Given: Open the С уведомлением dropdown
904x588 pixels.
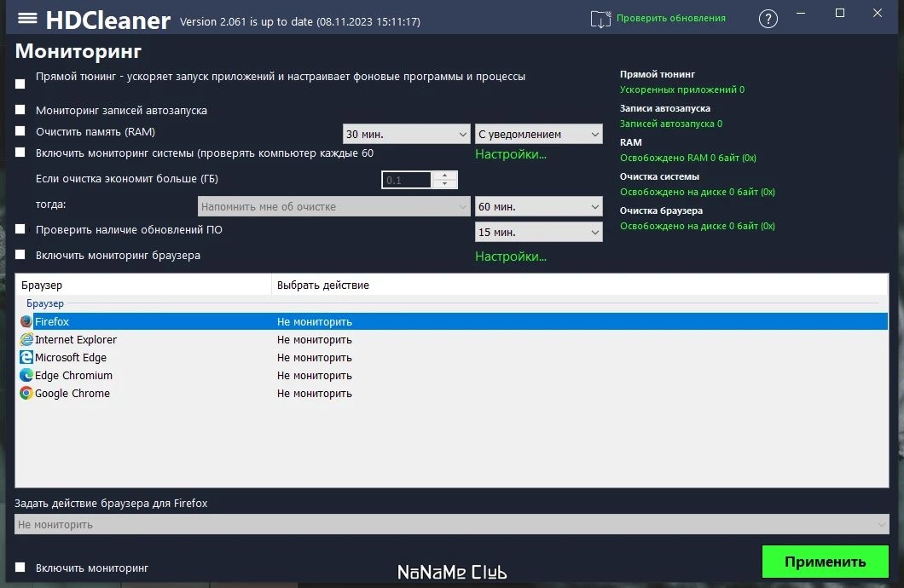Looking at the screenshot, I should 538,134.
